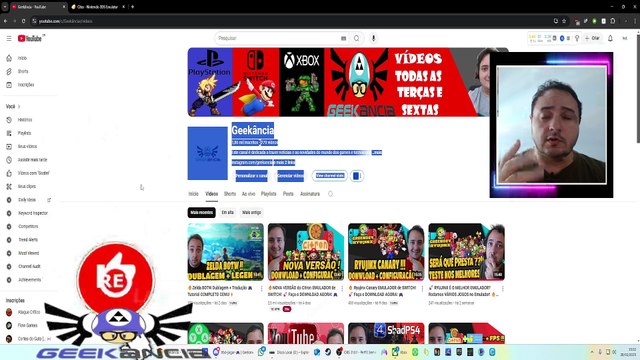The height and width of the screenshot is (360, 640).
Task: Start voice search with microphone icon
Action: 373,38
